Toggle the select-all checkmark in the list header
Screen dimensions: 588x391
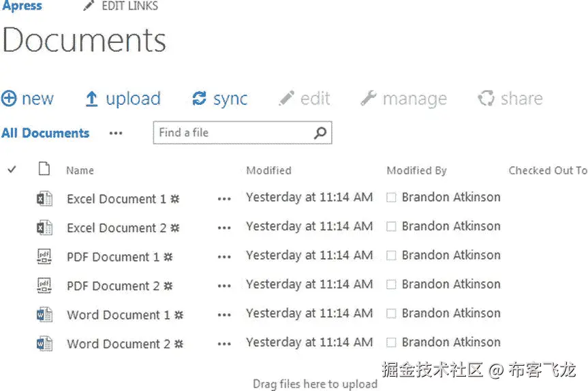click(12, 170)
